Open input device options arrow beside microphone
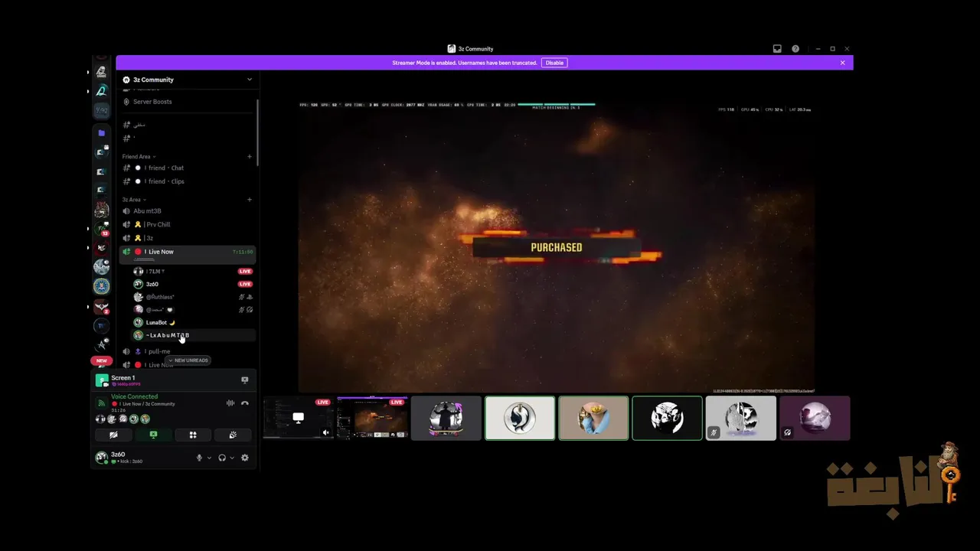980x551 pixels. pos(209,458)
